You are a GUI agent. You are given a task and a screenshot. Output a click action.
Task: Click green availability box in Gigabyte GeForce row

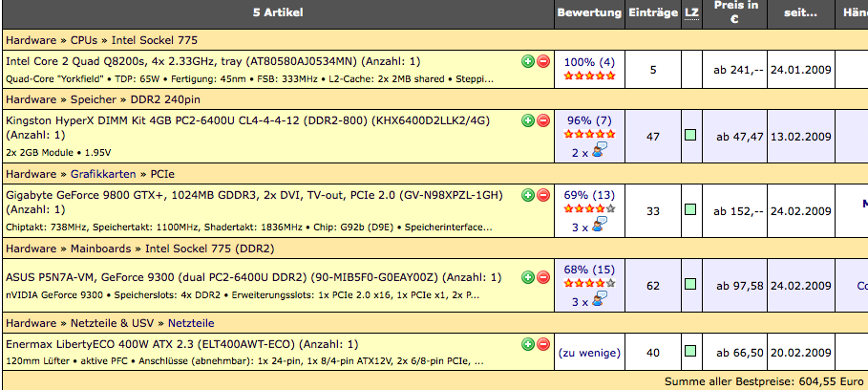point(690,209)
